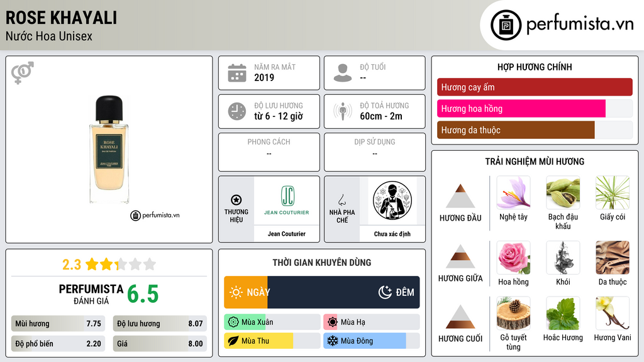Screen dimensions: 644x362
Task: Click the Rose Khayali perfume bottle photo
Action: [x=109, y=150]
